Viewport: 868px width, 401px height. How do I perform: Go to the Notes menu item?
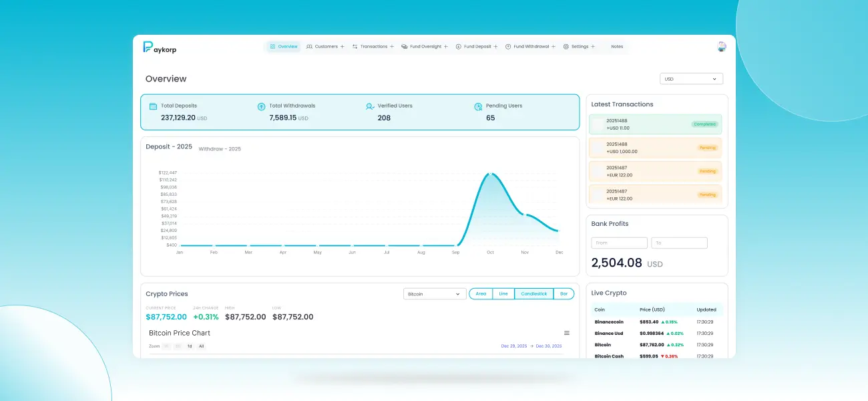pyautogui.click(x=617, y=47)
